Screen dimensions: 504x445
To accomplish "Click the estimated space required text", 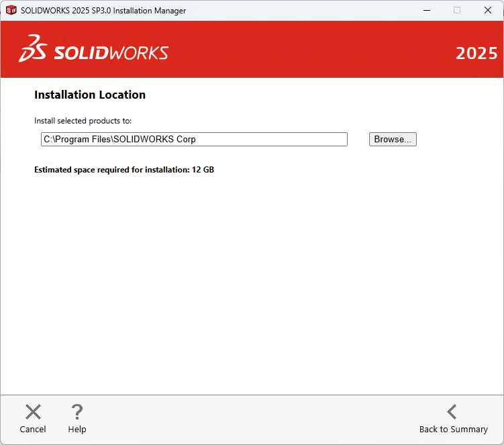I will click(x=124, y=170).
